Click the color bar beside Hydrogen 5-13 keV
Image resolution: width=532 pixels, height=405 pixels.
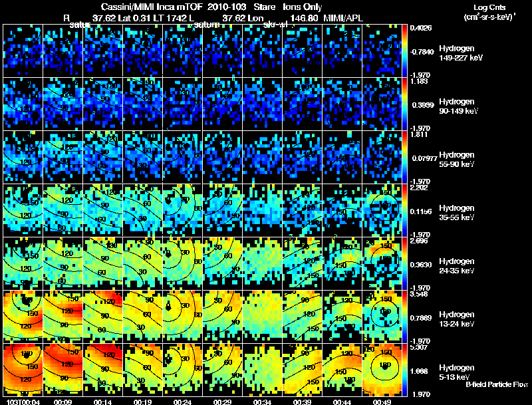point(404,370)
